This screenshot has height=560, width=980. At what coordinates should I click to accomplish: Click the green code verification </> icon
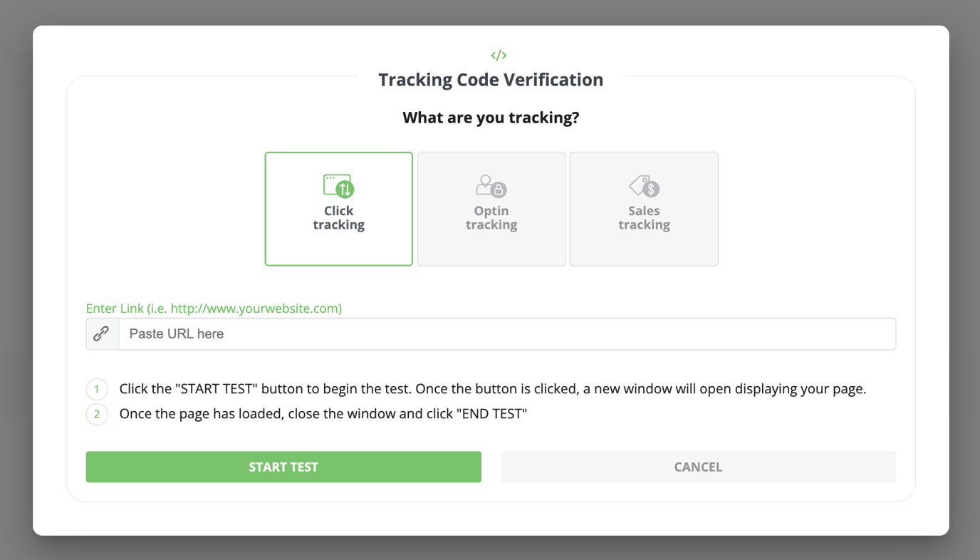point(499,54)
